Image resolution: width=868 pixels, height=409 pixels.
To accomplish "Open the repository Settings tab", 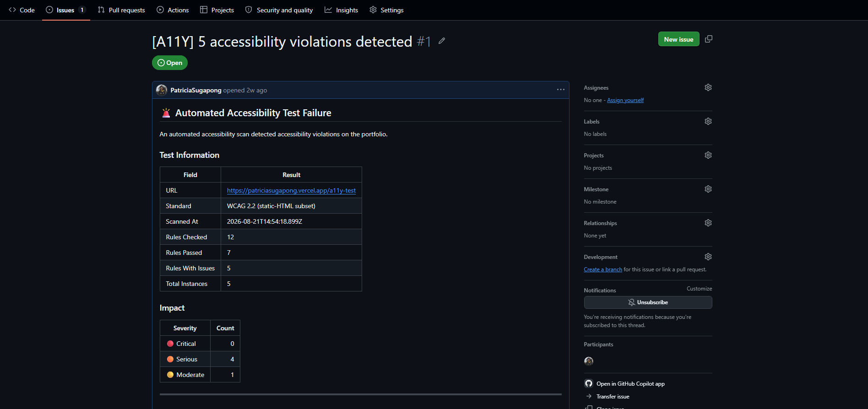I will [386, 10].
